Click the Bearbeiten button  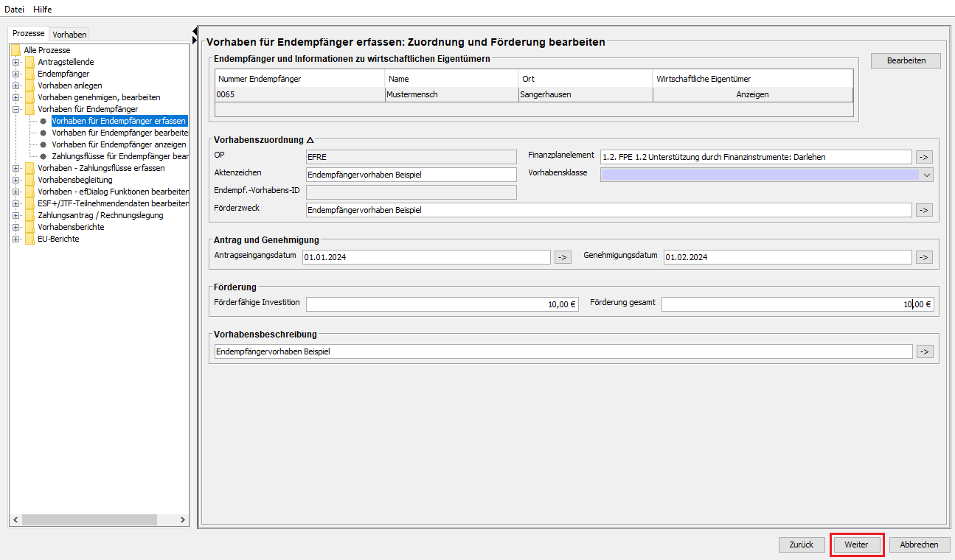tap(906, 60)
